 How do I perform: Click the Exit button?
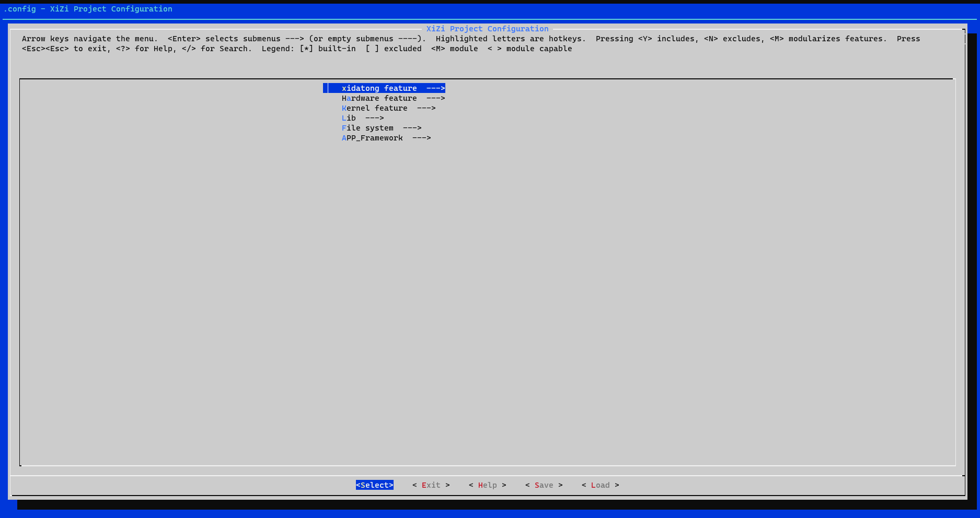pos(431,485)
